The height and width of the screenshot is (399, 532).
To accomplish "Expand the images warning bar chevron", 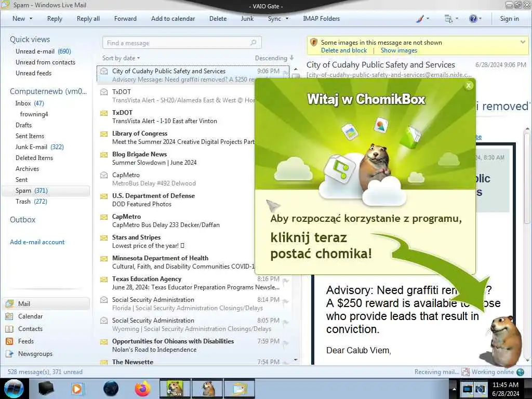I will point(523,42).
